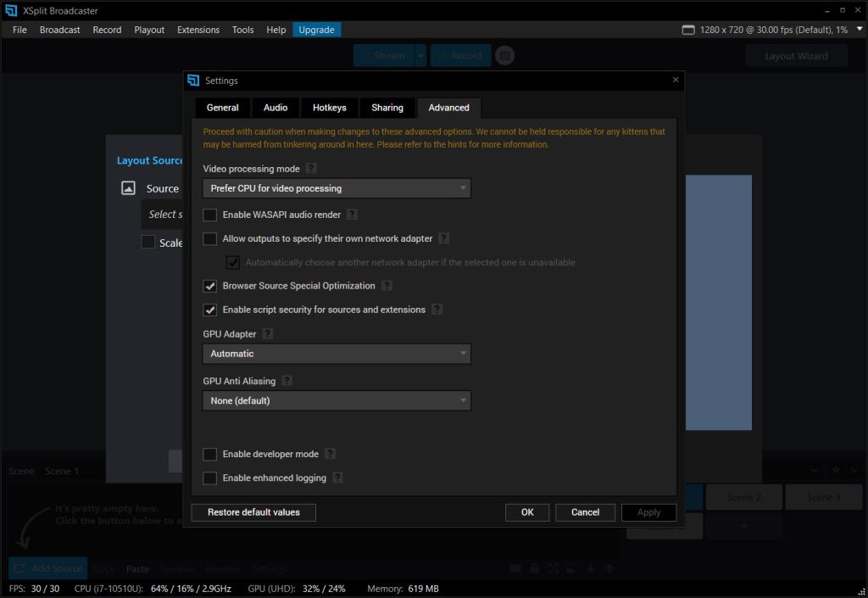Show hint for script security option
Image resolution: width=868 pixels, height=598 pixels.
[437, 310]
